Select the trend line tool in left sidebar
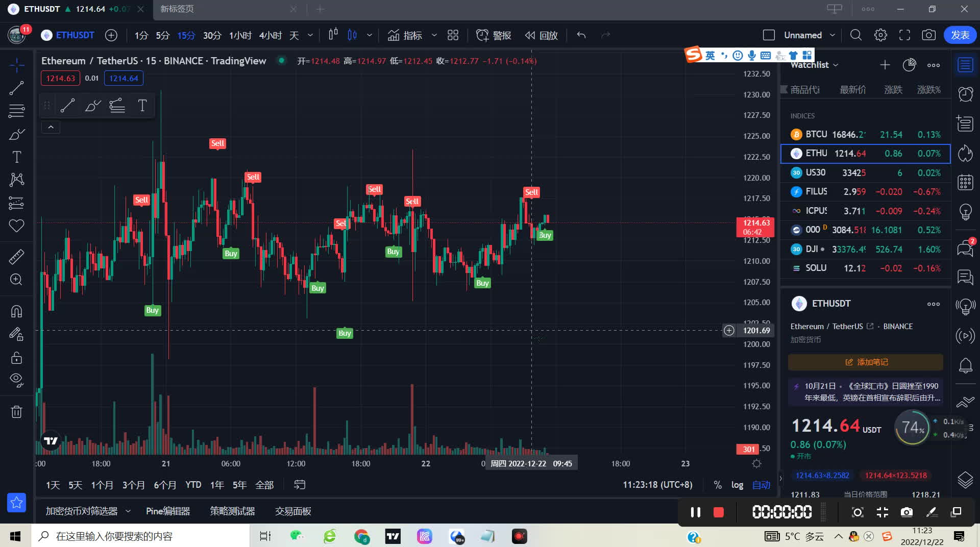This screenshot has height=547, width=980. (16, 88)
